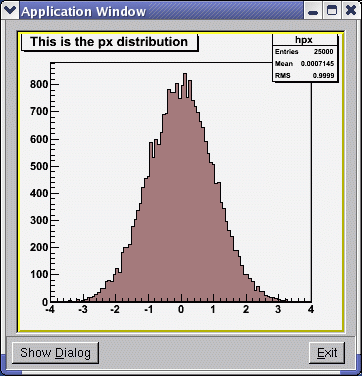Click the Exit button
362x376 pixels.
tap(327, 353)
